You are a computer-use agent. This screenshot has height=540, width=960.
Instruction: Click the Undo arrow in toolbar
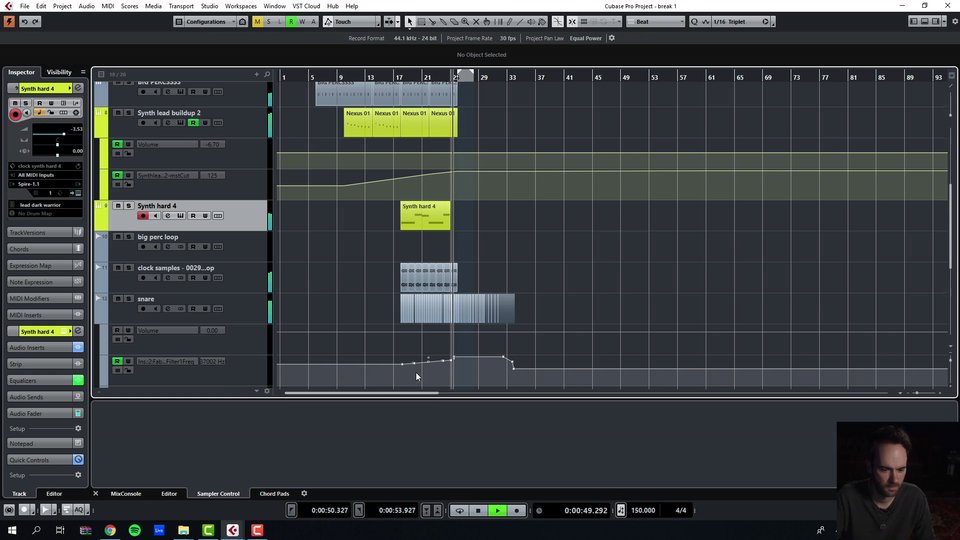click(x=24, y=21)
